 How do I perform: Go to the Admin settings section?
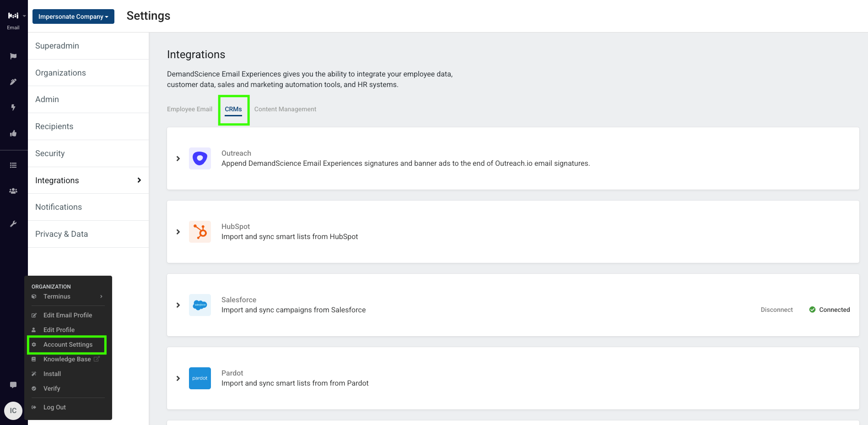coord(88,99)
